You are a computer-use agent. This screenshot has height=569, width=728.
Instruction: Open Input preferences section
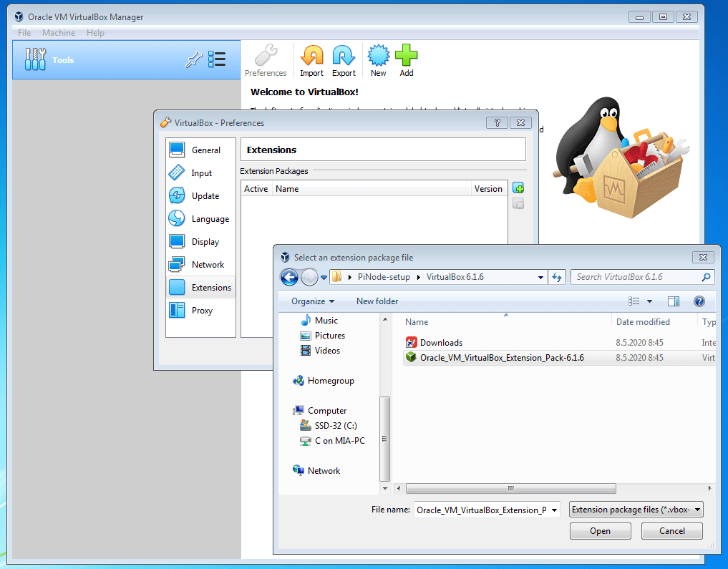pyautogui.click(x=200, y=172)
